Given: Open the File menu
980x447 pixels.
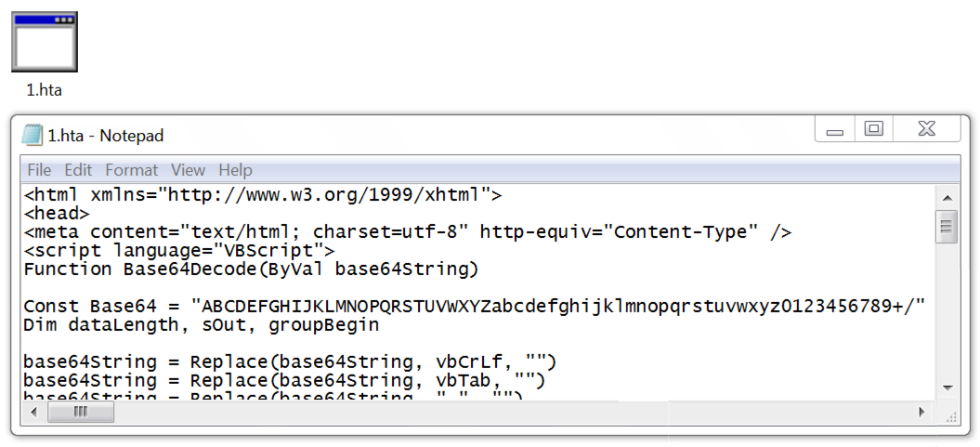Looking at the screenshot, I should [39, 170].
